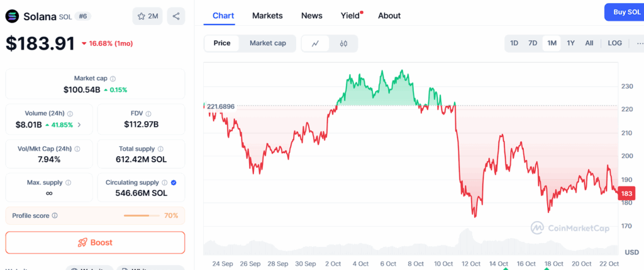This screenshot has height=270, width=644.
Task: Toggle chart to Price view
Action: pos(222,43)
